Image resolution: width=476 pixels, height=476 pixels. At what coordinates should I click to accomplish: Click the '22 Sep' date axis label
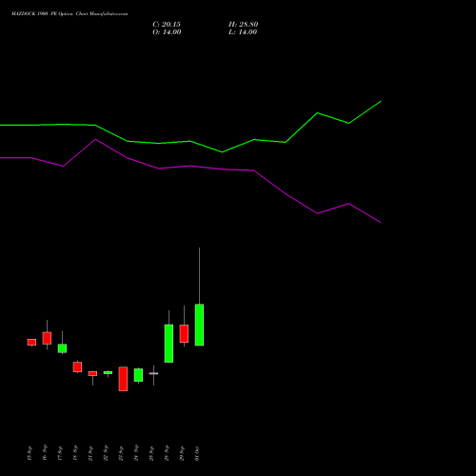(106, 453)
